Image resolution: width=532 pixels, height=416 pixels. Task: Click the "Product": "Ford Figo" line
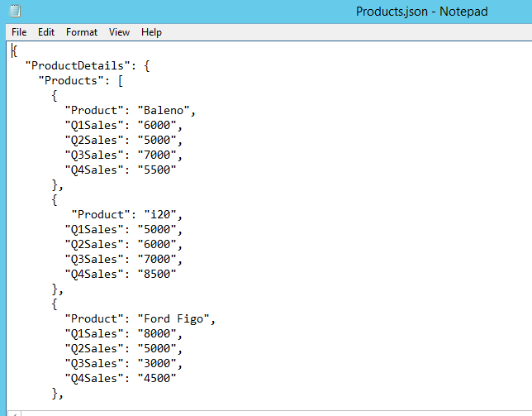140,319
